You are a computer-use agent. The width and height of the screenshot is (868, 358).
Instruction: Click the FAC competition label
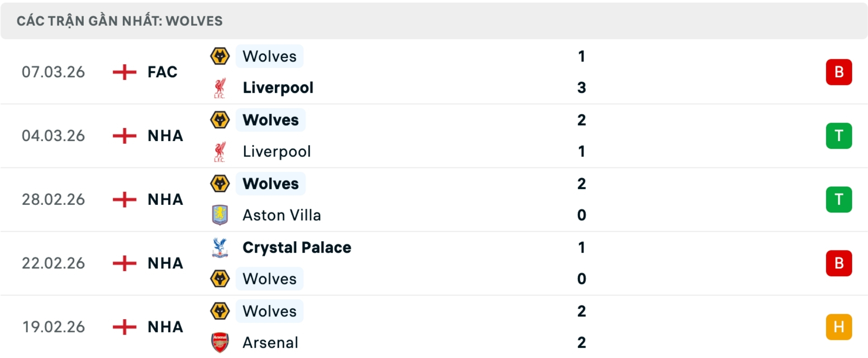[x=162, y=72]
